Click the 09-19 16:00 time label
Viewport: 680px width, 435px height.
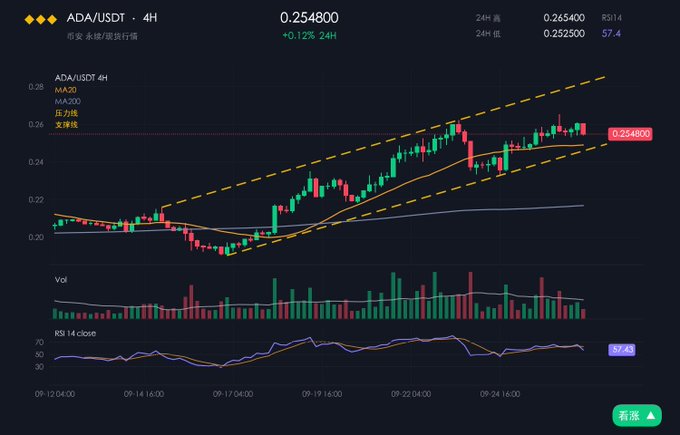click(322, 394)
